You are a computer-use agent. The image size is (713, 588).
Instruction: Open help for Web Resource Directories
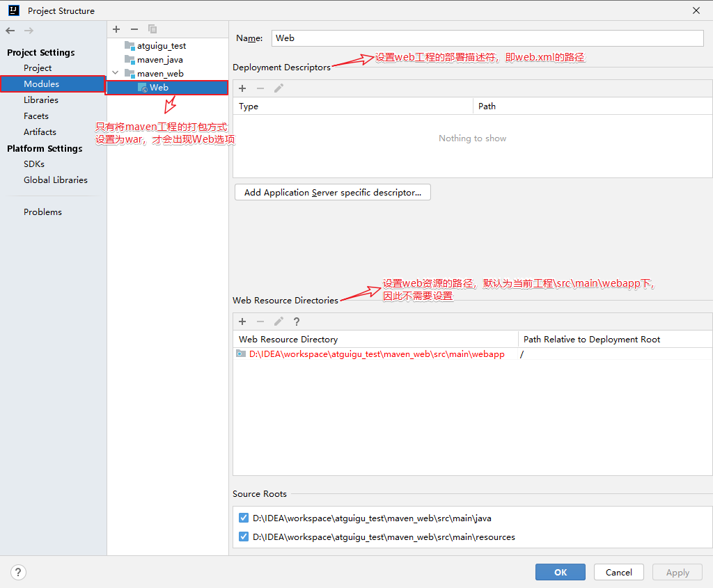coord(297,321)
